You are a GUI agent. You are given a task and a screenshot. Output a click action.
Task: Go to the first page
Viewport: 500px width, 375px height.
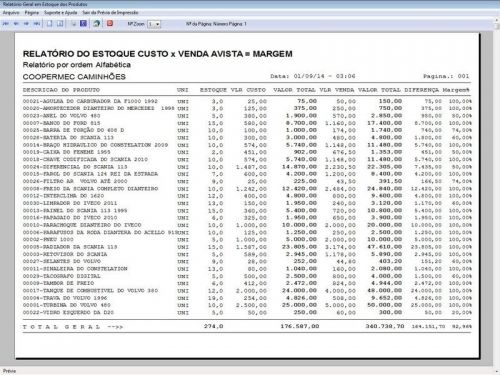[x=6, y=24]
